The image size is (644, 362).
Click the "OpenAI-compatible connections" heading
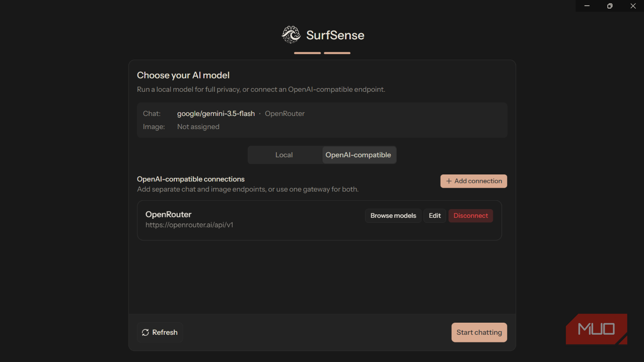[191, 179]
